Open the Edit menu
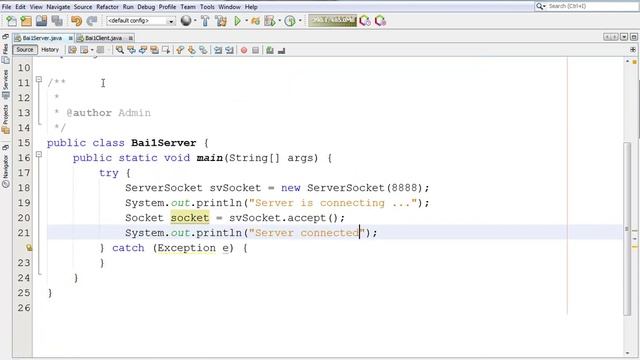The height and width of the screenshot is (360, 640). click(20, 7)
